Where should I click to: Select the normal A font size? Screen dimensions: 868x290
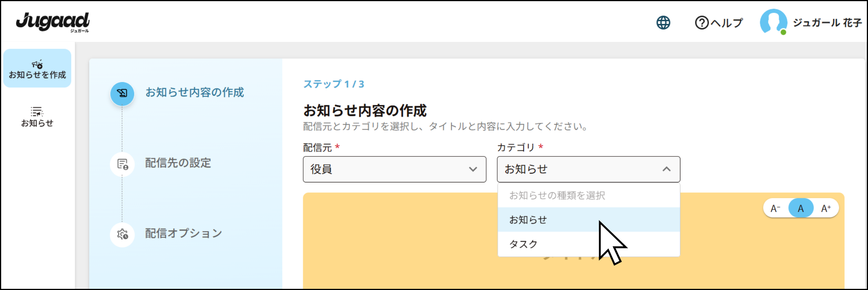(801, 208)
